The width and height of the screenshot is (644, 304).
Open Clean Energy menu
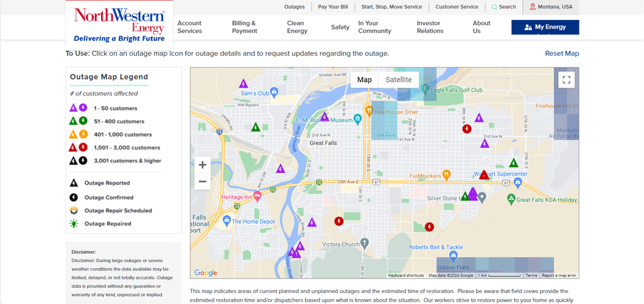point(297,27)
